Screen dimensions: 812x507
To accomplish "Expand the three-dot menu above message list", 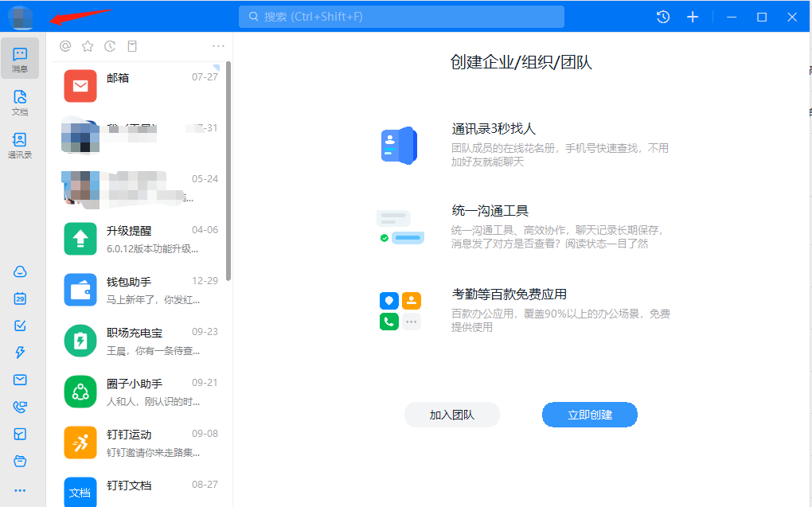I will point(218,46).
